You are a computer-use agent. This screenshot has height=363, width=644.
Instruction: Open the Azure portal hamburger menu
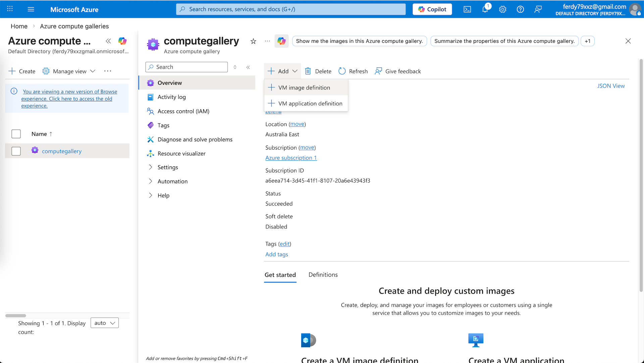(31, 9)
